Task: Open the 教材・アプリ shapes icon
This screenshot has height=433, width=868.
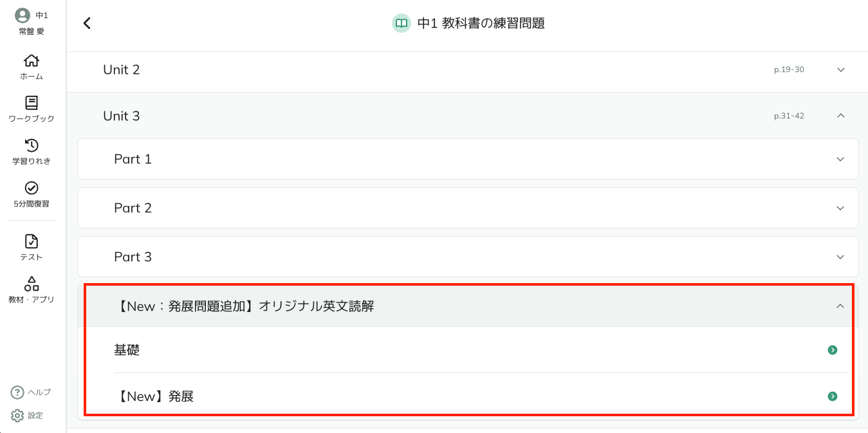Action: point(31,284)
